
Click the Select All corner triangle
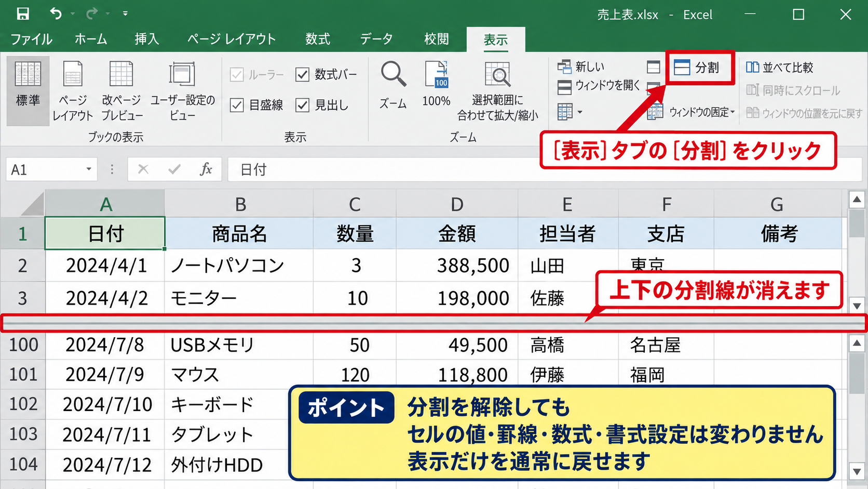point(32,204)
